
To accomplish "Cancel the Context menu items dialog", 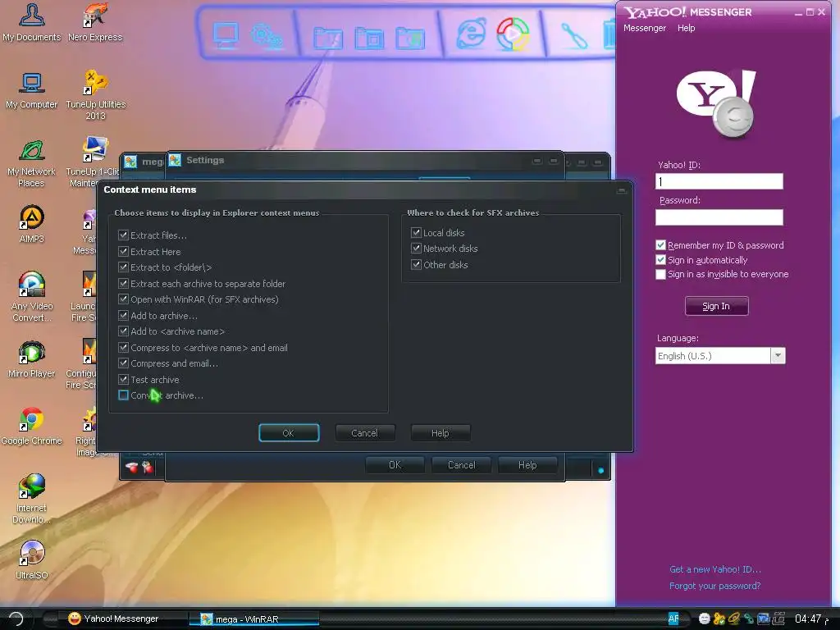I will click(x=365, y=433).
